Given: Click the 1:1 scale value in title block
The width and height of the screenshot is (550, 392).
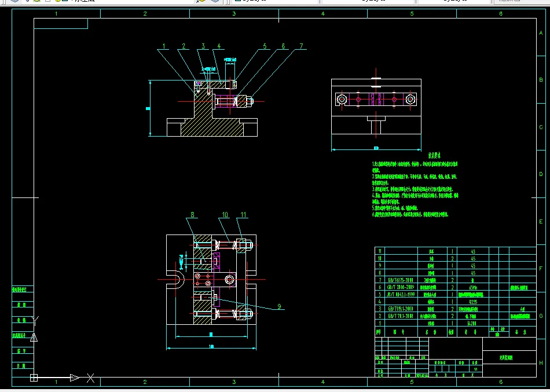Looking at the screenshot, I should tap(476, 369).
